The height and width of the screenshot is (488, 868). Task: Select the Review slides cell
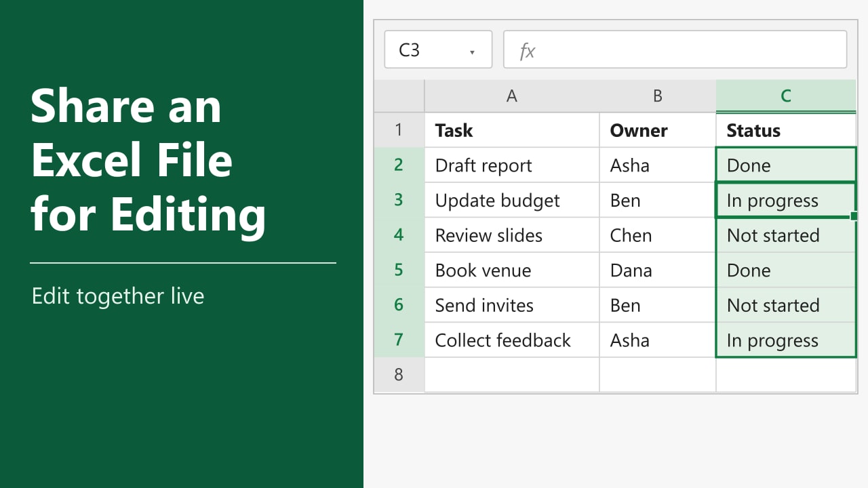point(512,235)
